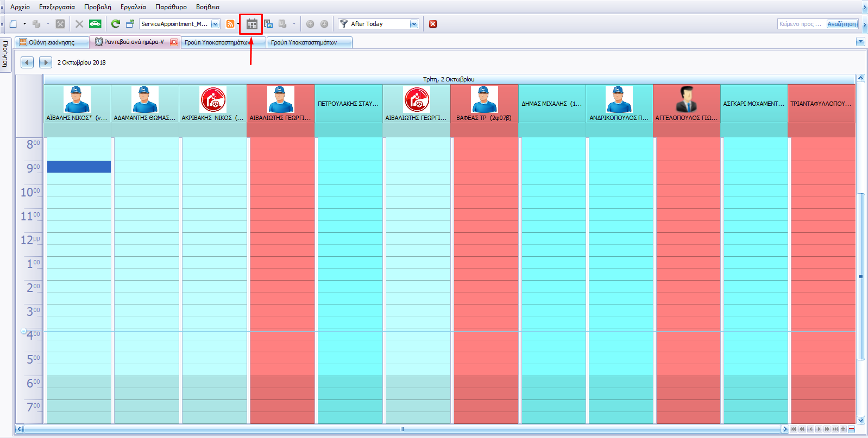Click the funnel filter icon

click(344, 24)
